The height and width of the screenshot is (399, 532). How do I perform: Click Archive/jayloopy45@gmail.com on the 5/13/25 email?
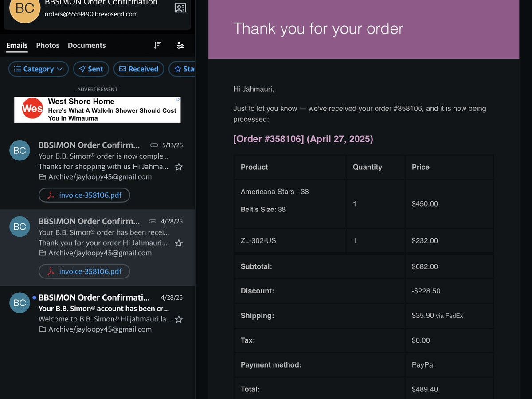click(x=100, y=177)
